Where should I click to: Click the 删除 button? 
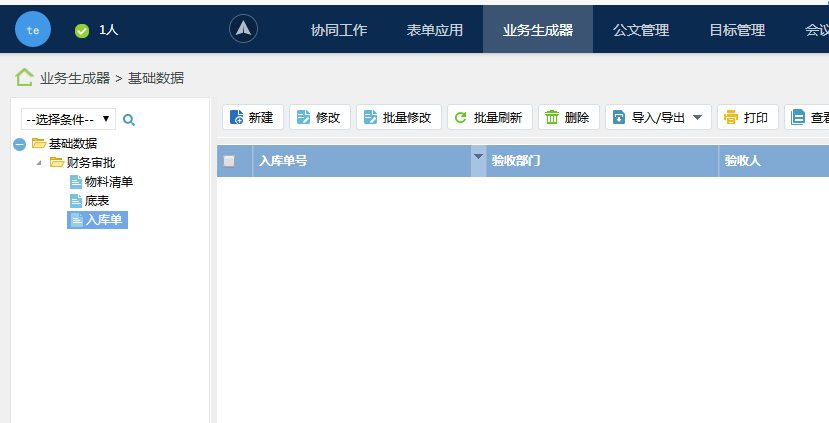[569, 117]
